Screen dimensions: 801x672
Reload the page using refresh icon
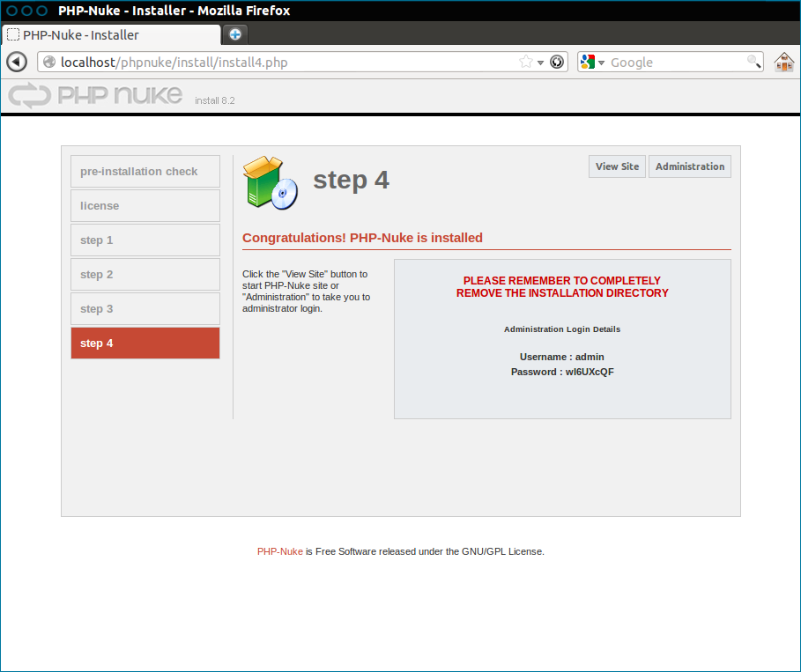(557, 62)
